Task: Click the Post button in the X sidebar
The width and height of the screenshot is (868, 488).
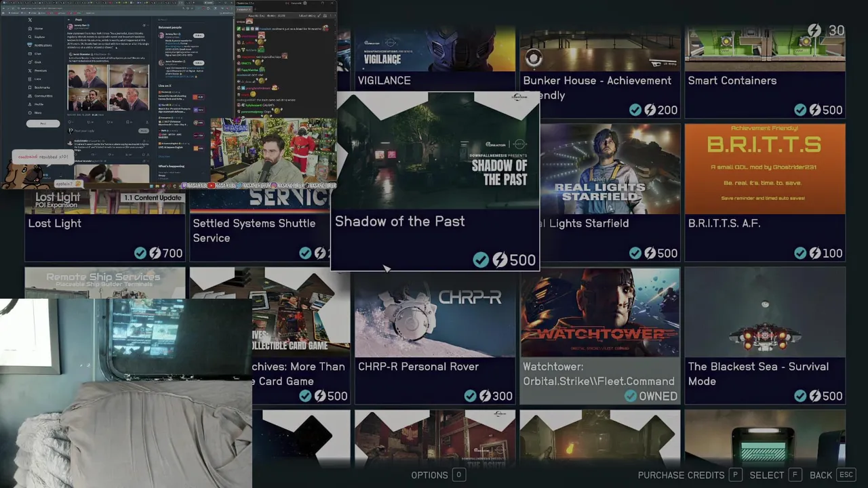Action: [43, 123]
